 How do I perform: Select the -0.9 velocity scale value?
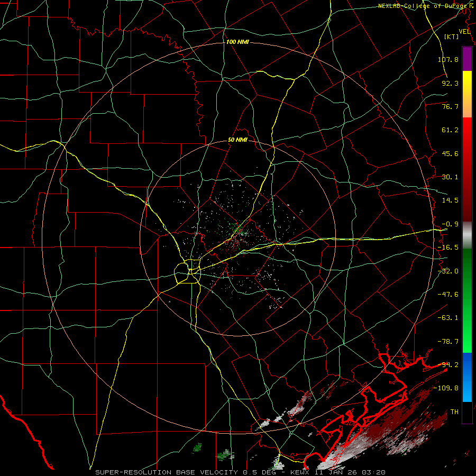point(450,224)
